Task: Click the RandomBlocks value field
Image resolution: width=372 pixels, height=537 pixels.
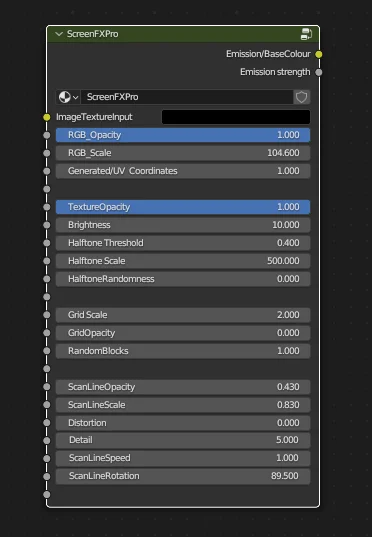Action: [x=183, y=351]
